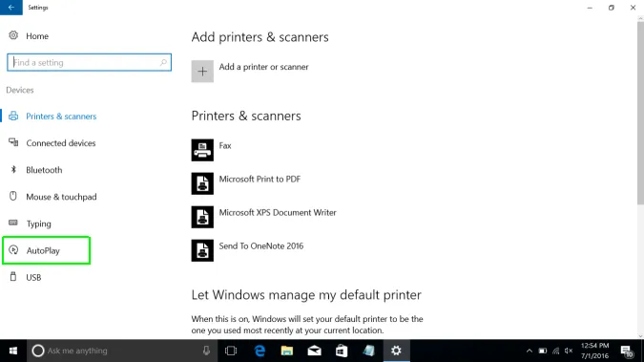The width and height of the screenshot is (644, 362).
Task: Show hidden system tray icons
Action: (529, 351)
